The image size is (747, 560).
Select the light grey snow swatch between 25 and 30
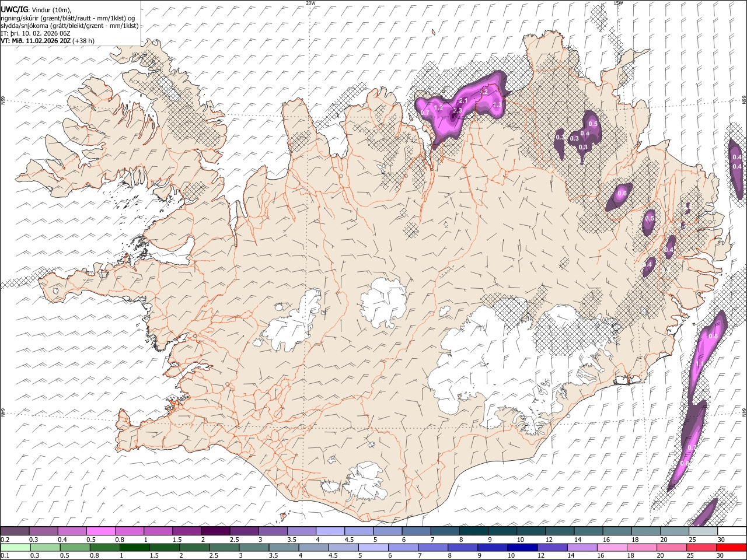coord(703,531)
